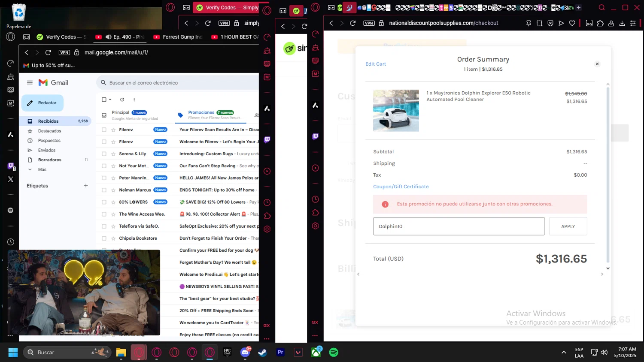Click the picture-in-picture video overlay
Viewport: 644px width, 362px height.
84,293
